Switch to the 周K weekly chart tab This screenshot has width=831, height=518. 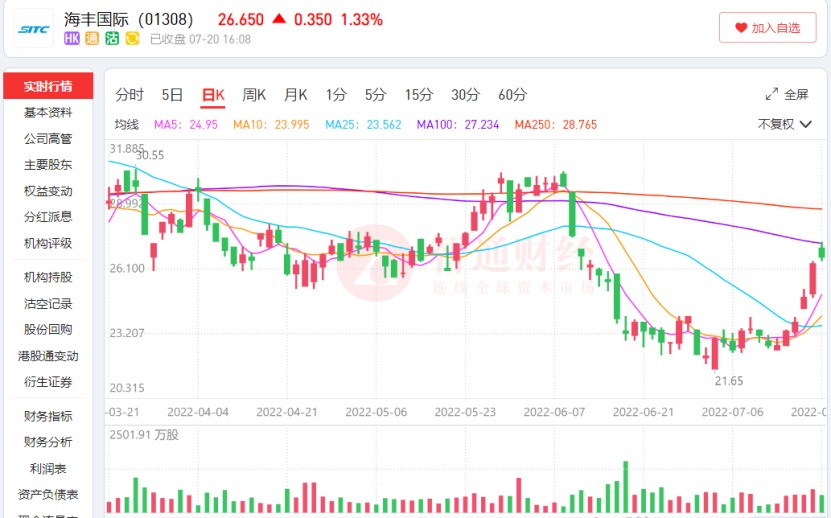[254, 95]
